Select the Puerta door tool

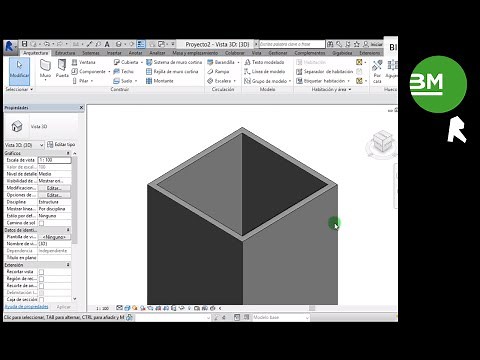[x=62, y=69]
